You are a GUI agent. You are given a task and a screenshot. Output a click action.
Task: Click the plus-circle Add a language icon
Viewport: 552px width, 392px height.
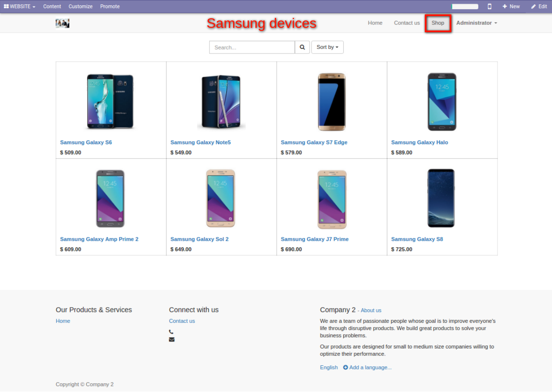pyautogui.click(x=345, y=368)
